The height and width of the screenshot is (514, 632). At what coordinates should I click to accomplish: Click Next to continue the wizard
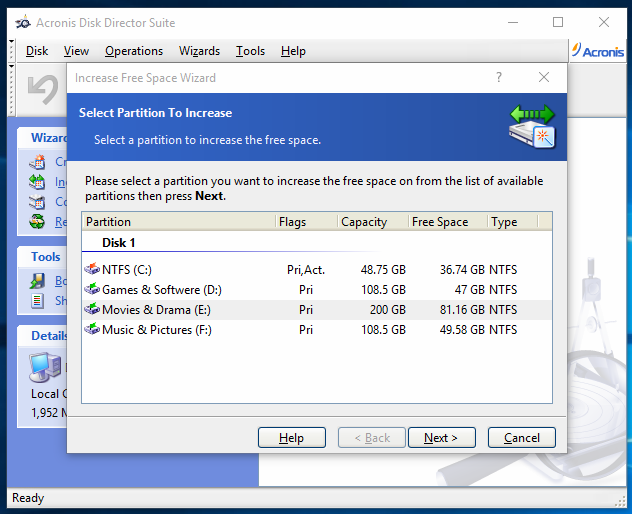tap(442, 437)
